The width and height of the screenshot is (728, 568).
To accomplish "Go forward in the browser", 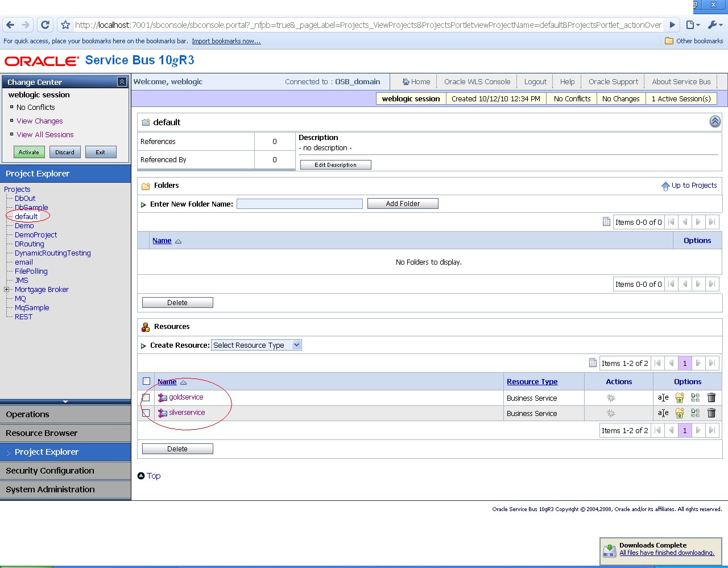I will point(26,25).
